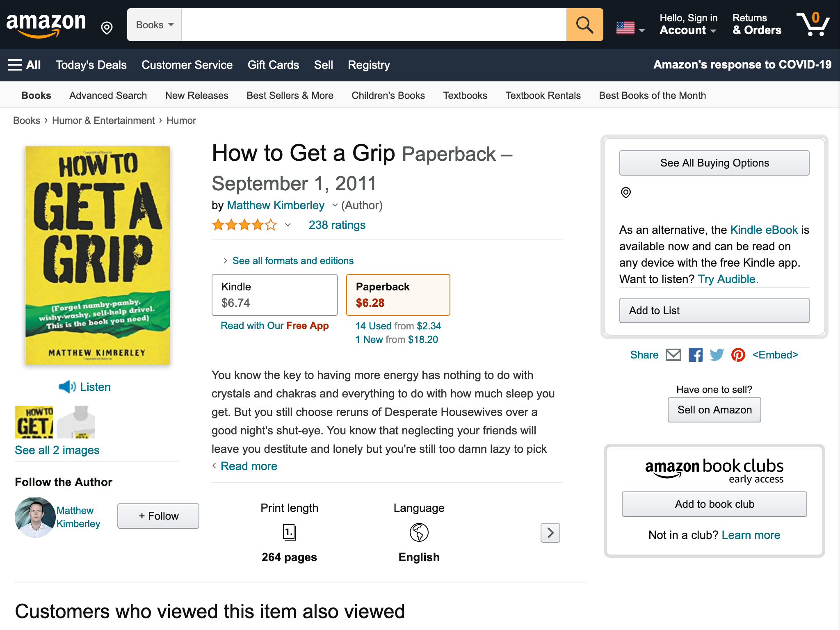Click the second product image thumbnail
The width and height of the screenshot is (840, 630).
(x=76, y=422)
